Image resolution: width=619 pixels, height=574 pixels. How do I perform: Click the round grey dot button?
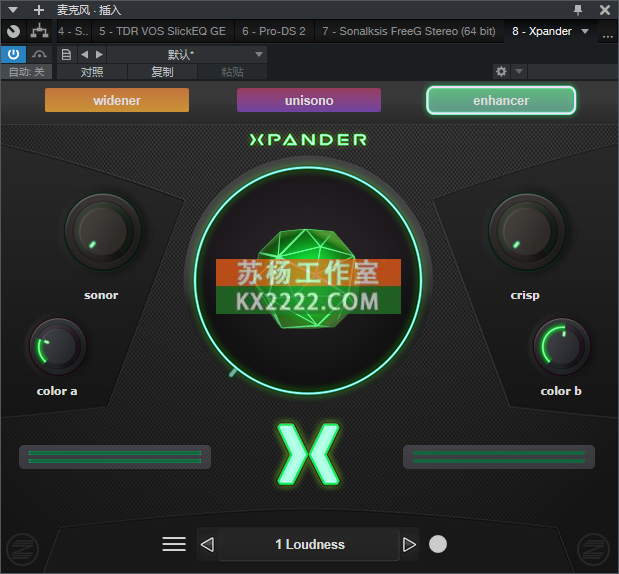(438, 544)
